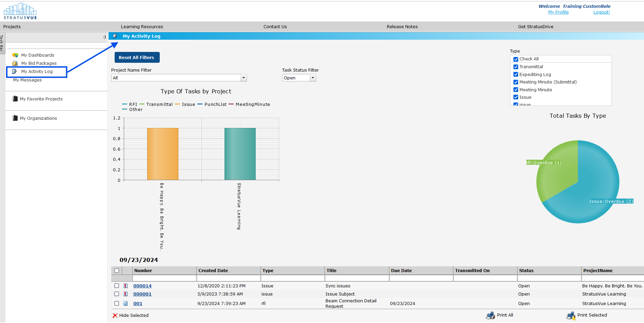644x323 pixels.
Task: Go to Contact Us
Action: 275,27
